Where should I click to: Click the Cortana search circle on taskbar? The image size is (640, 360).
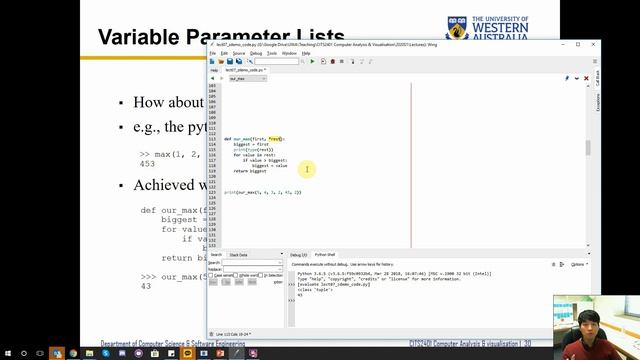(24, 353)
